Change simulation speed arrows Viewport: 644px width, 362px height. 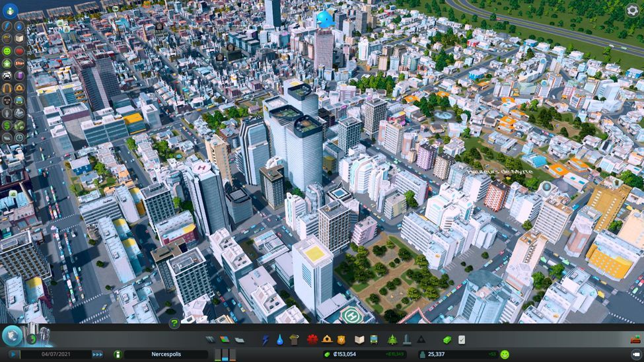(x=97, y=354)
